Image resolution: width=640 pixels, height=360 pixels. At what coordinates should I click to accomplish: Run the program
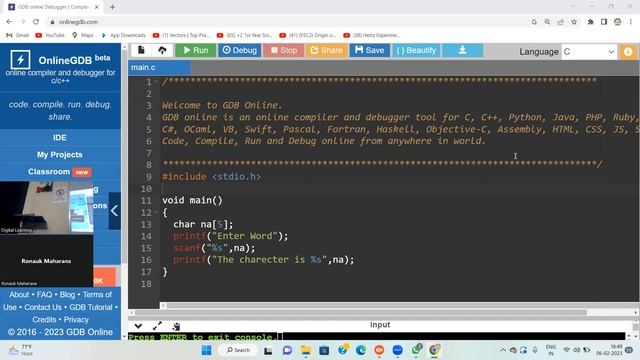coord(196,50)
